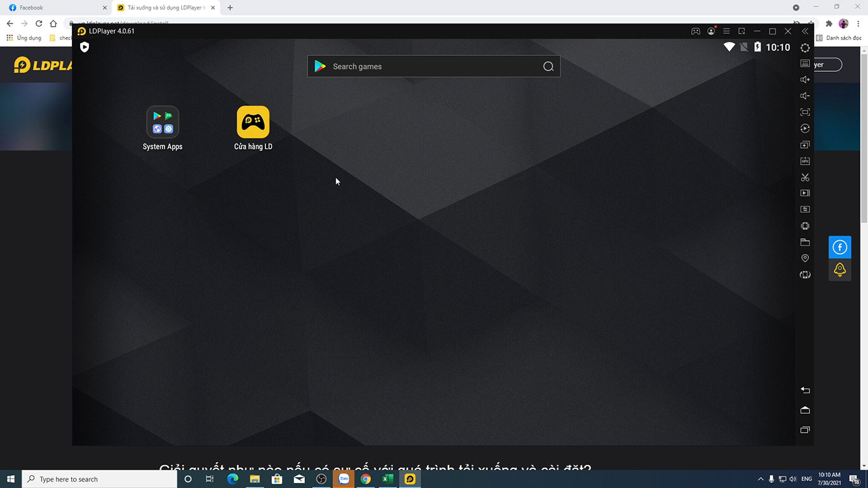Open LDPlayer settings gear in sidebar
The height and width of the screenshot is (488, 868).
[805, 48]
